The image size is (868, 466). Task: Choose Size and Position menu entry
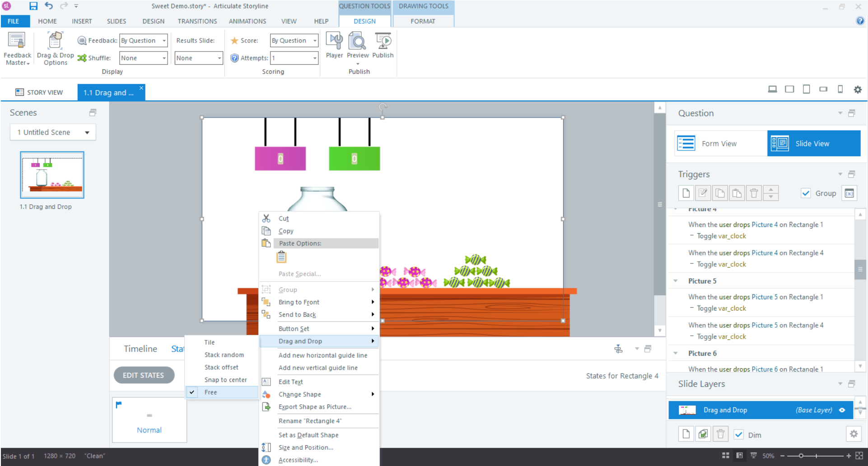319,447
